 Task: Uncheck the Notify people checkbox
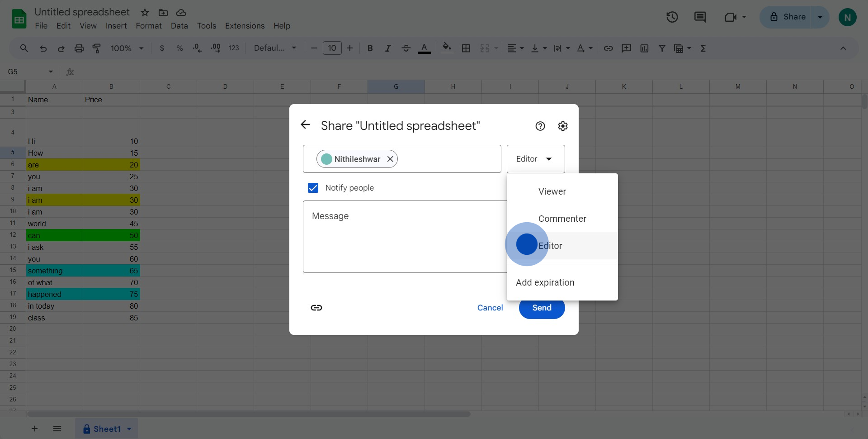tap(313, 188)
